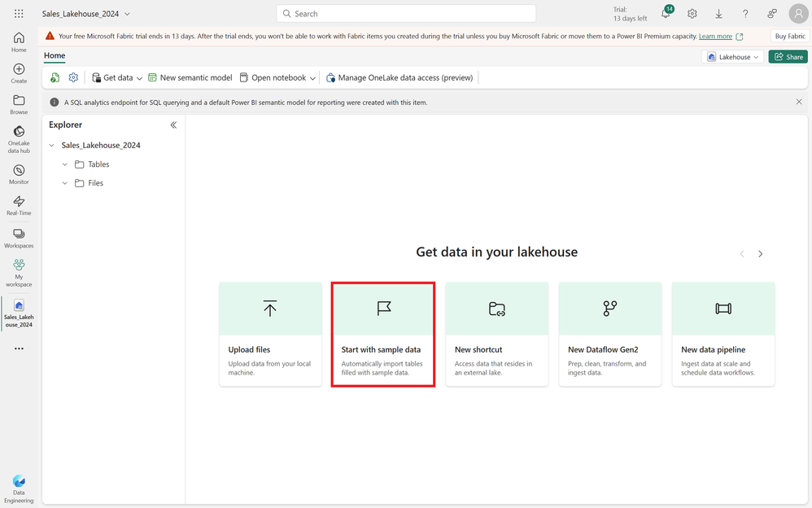This screenshot has height=508, width=812.
Task: Expand the Files folder chevron
Action: [65, 183]
